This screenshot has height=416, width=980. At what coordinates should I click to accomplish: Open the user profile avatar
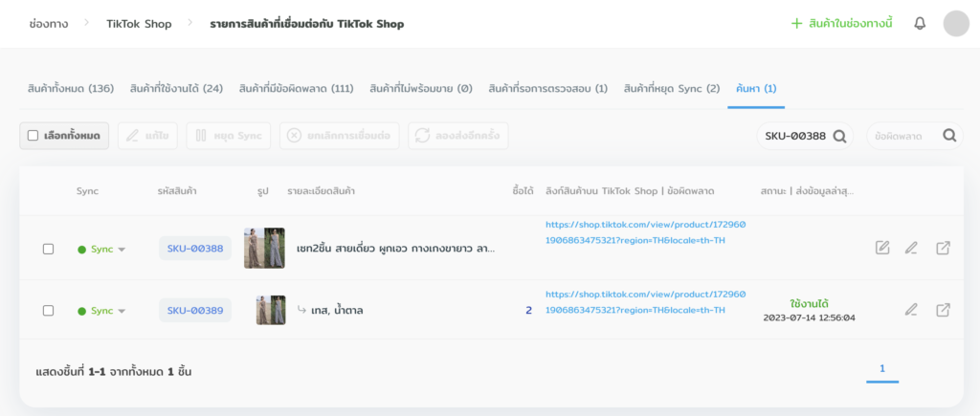(956, 24)
